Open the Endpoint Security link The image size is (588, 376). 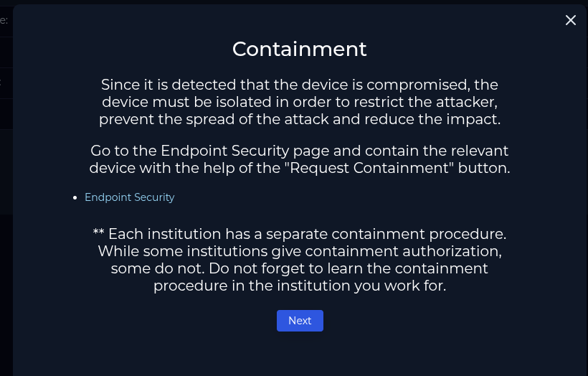coord(129,197)
